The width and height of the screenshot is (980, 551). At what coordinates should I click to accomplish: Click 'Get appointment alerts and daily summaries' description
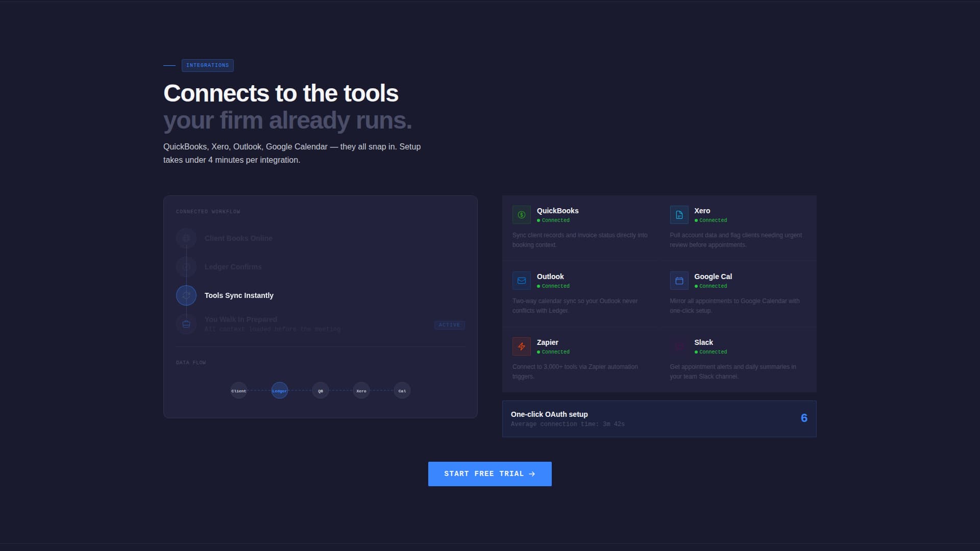[x=732, y=371]
